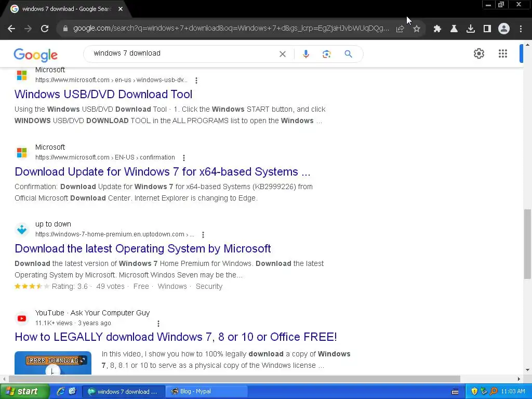Viewport: 532px width, 399px height.
Task: Submit the search with the magnifier icon
Action: pos(348,54)
